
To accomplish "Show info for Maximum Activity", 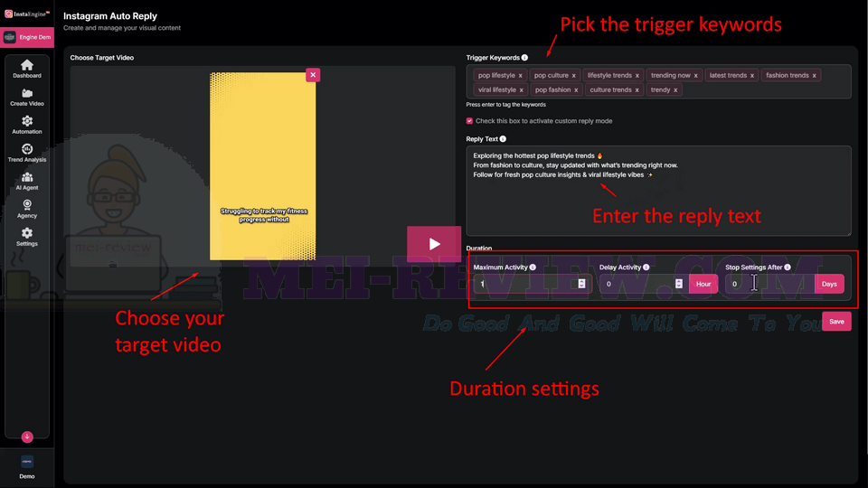I will point(533,267).
